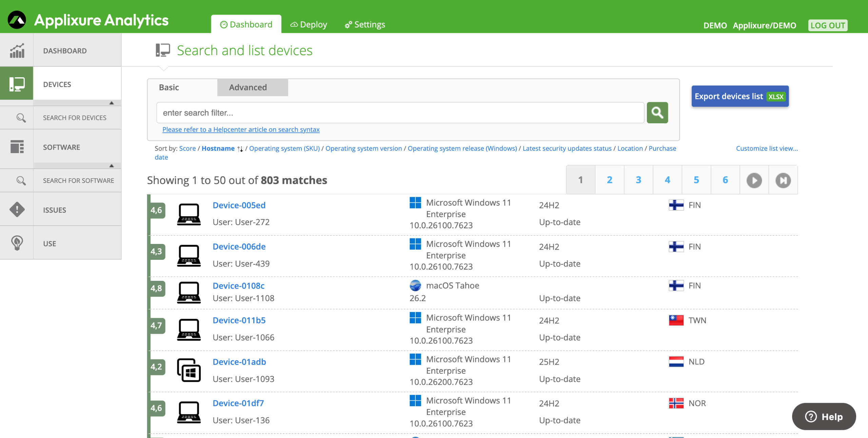
Task: Click the Use lightbulb icon
Action: (x=17, y=243)
